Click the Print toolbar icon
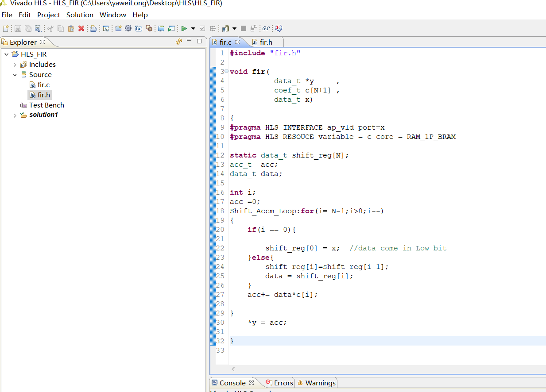This screenshot has width=546, height=392. [x=93, y=28]
